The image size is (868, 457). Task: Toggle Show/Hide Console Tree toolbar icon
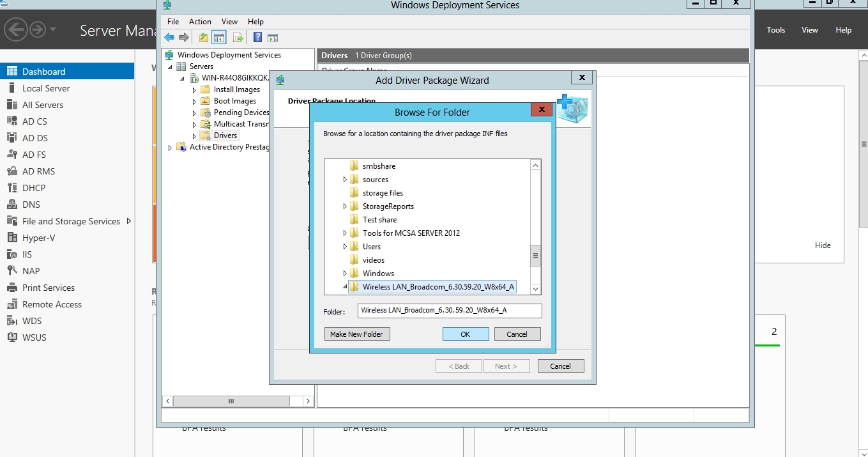click(219, 38)
